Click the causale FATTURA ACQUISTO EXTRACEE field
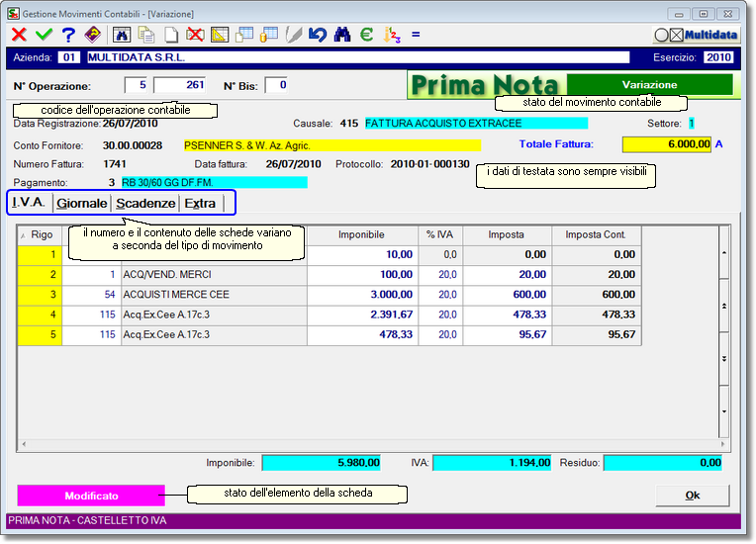The image size is (756, 544). 476,124
